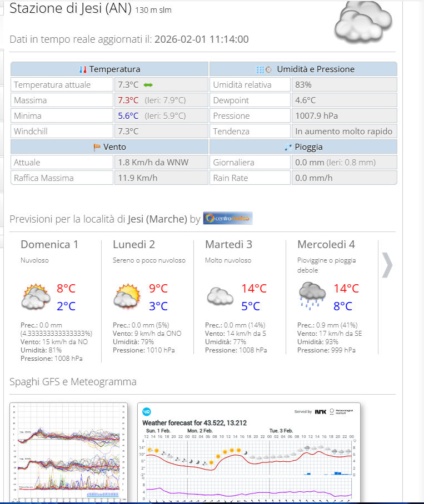Open the YR weather forecast meteogram

(x=248, y=452)
